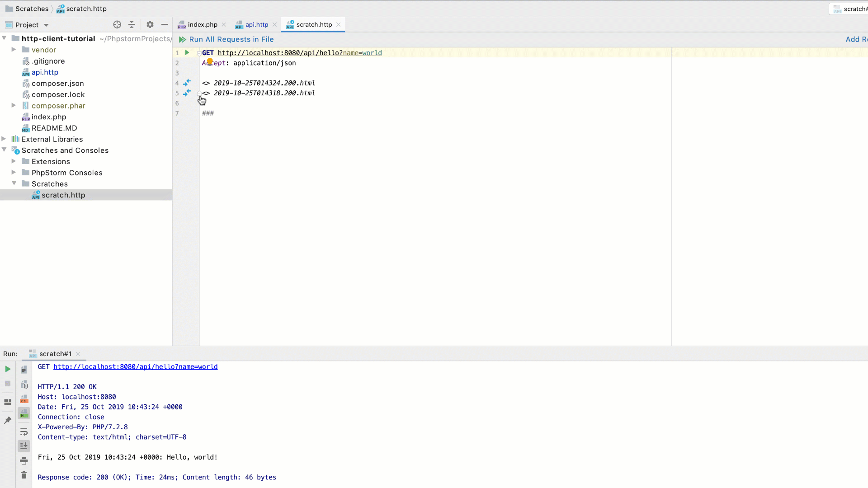Expand the vendor folder
This screenshot has height=488, width=868.
[13, 50]
